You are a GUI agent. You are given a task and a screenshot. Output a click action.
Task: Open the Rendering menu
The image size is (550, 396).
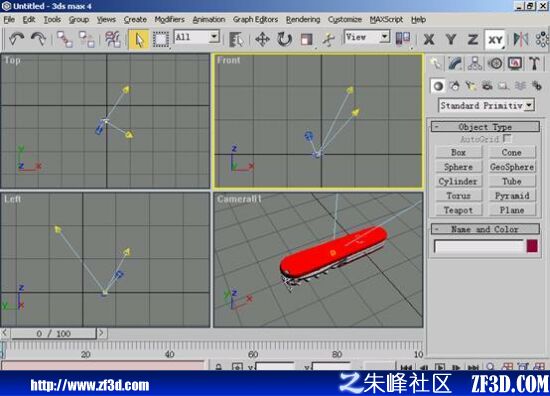point(303,20)
